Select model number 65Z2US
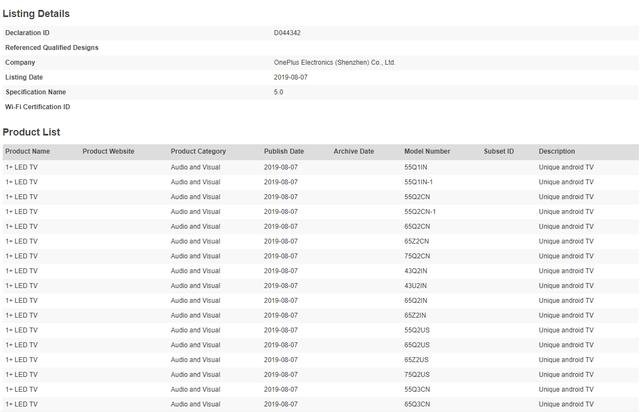This screenshot has height=412, width=640. pos(416,360)
